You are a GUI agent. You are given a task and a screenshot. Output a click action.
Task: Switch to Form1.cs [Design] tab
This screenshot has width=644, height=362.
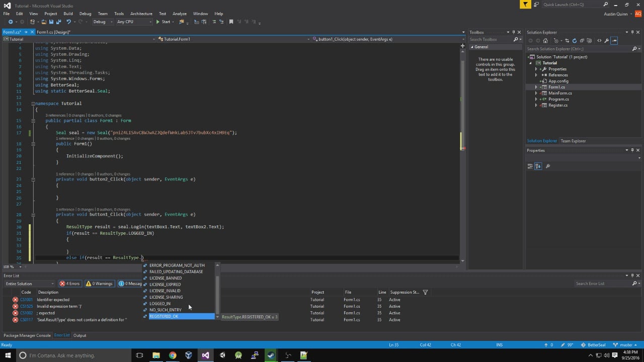point(53,32)
